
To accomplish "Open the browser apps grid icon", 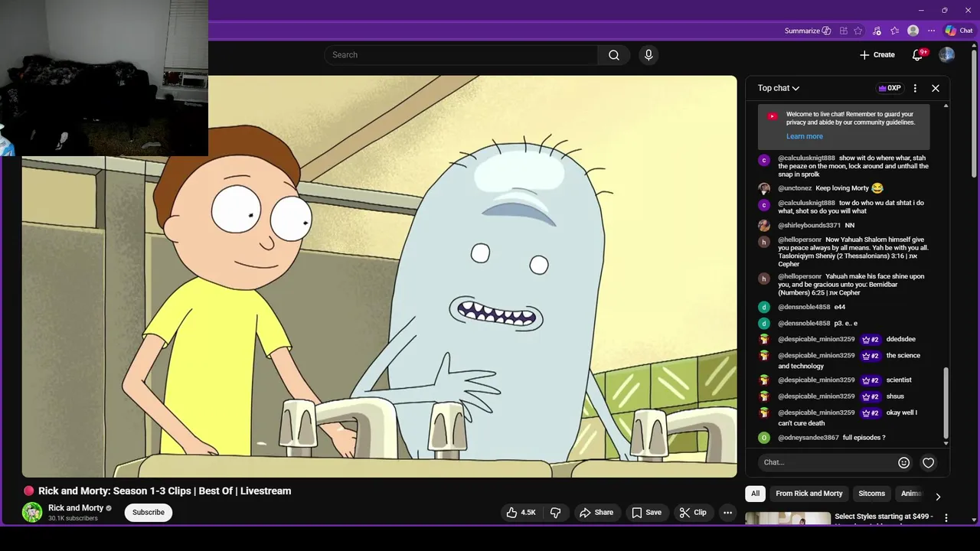I will pos(843,31).
